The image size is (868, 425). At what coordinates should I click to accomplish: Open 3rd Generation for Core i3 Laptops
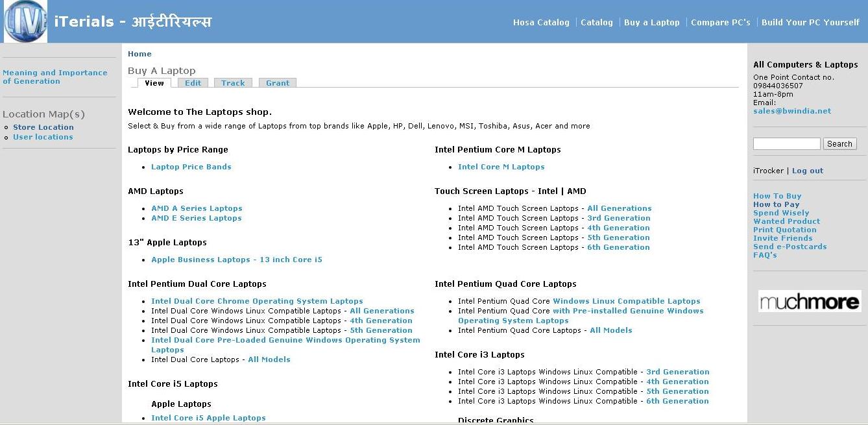pos(678,372)
